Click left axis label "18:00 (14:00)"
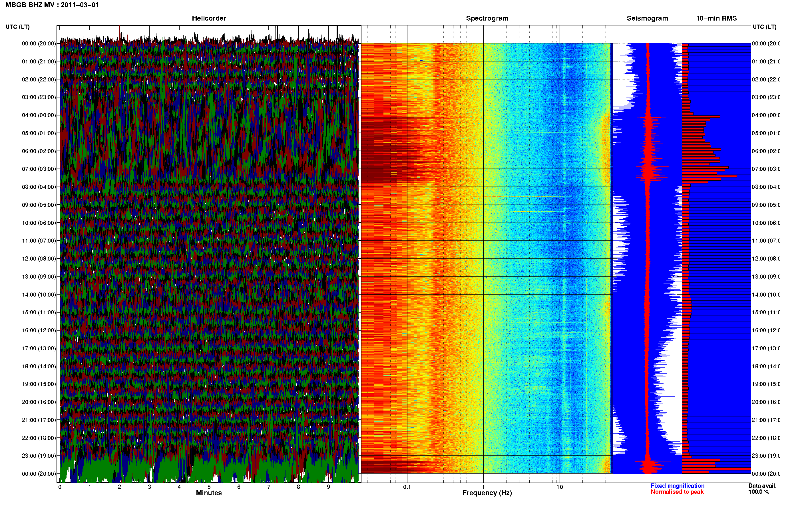 click(x=39, y=366)
